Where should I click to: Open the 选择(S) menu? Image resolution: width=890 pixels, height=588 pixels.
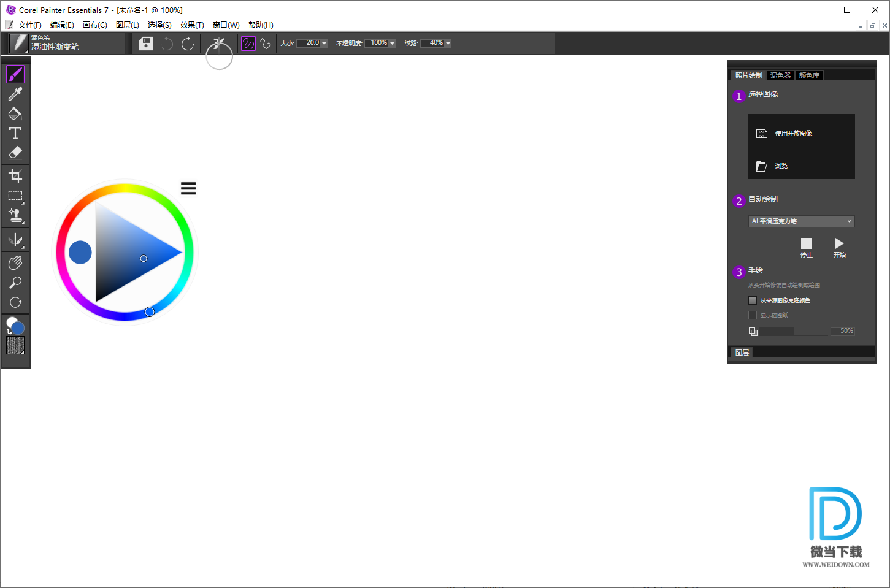[159, 25]
